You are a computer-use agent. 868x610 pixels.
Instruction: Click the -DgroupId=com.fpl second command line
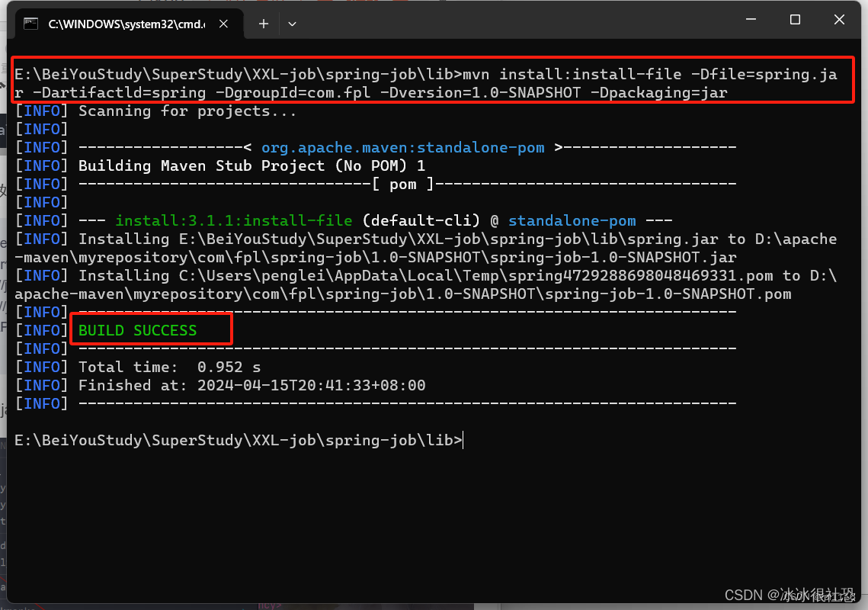[x=371, y=92]
